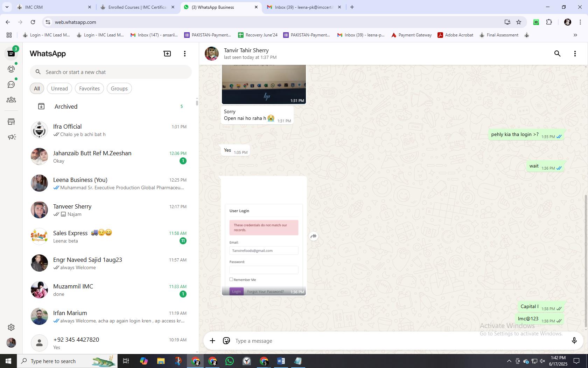View the User Login screenshot image
Image resolution: width=588 pixels, height=368 pixels.
pos(264,236)
